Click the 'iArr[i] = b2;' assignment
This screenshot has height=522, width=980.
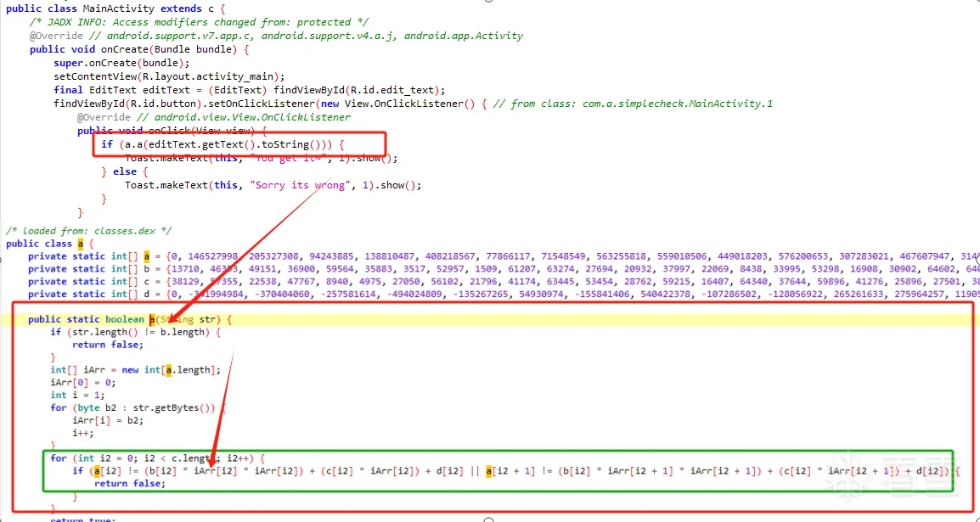pos(108,420)
